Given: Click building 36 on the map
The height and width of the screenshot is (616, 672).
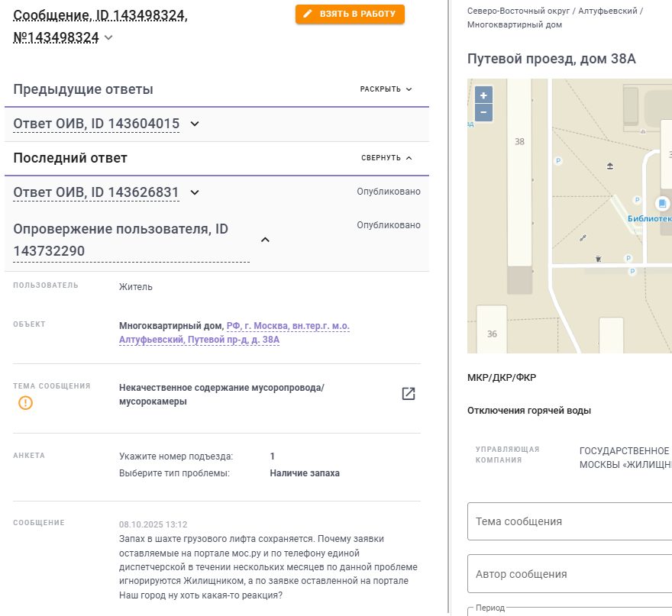Looking at the screenshot, I should tap(492, 333).
